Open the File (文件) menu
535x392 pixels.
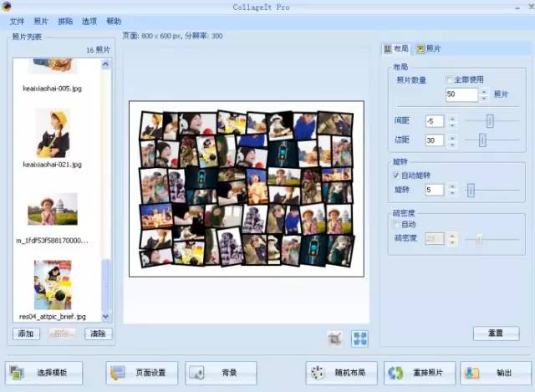pyautogui.click(x=17, y=22)
